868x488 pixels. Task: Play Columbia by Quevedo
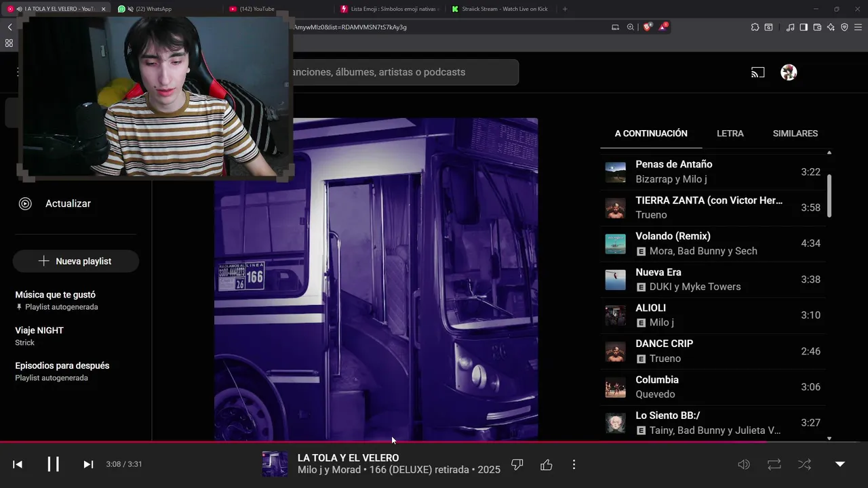(x=713, y=387)
